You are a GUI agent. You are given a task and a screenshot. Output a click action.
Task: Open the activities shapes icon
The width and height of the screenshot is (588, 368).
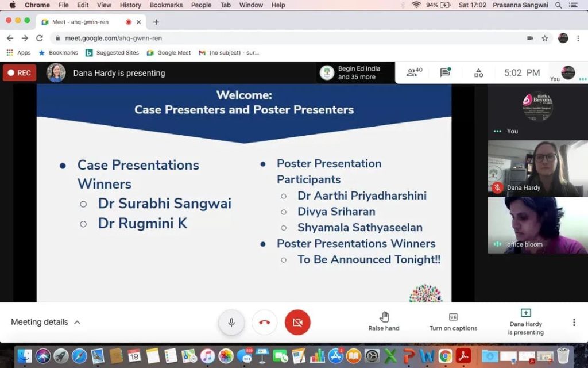[478, 73]
